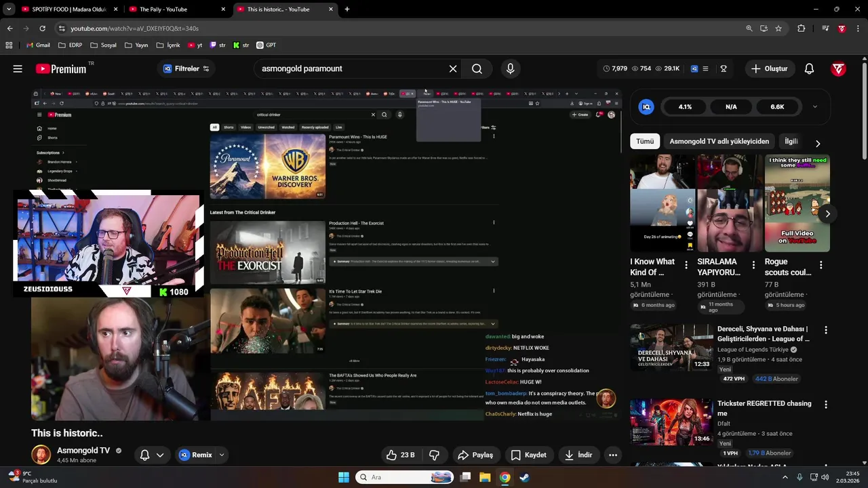Bookmark this page with the star

pyautogui.click(x=778, y=28)
